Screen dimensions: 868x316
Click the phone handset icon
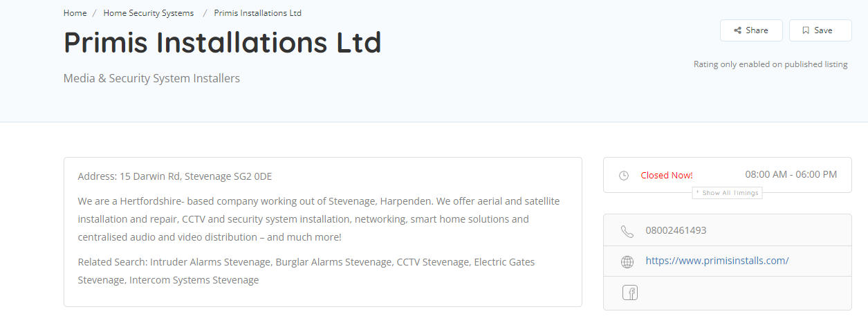point(627,231)
